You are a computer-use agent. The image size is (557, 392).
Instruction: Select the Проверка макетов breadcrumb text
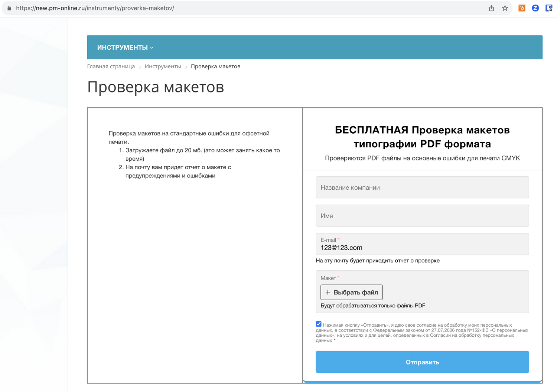[x=216, y=66]
